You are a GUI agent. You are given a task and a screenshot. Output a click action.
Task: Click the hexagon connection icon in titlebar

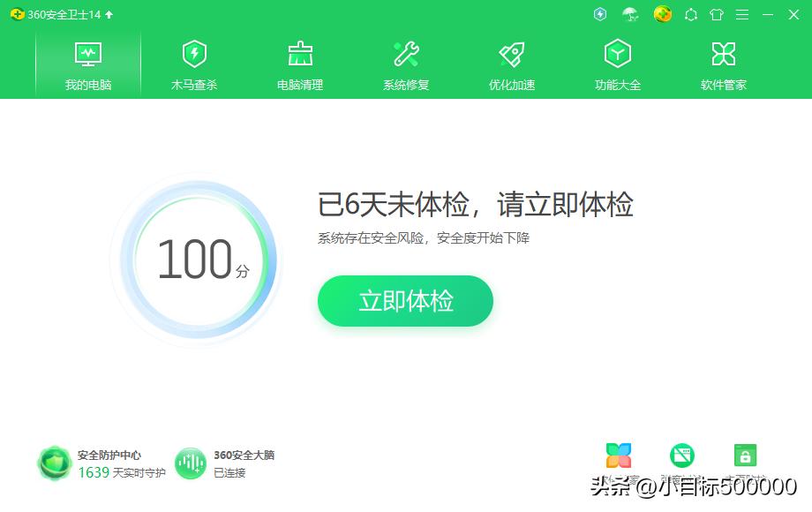691,14
